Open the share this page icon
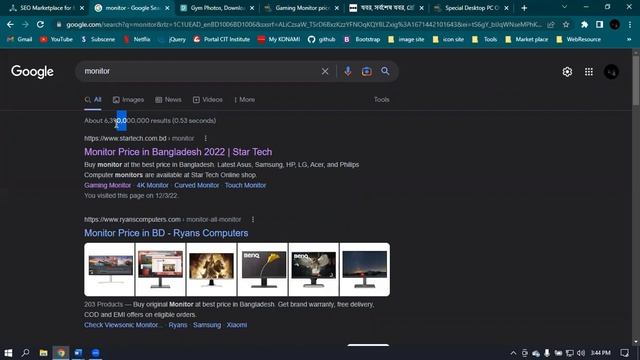The image size is (640, 360). click(x=551, y=24)
